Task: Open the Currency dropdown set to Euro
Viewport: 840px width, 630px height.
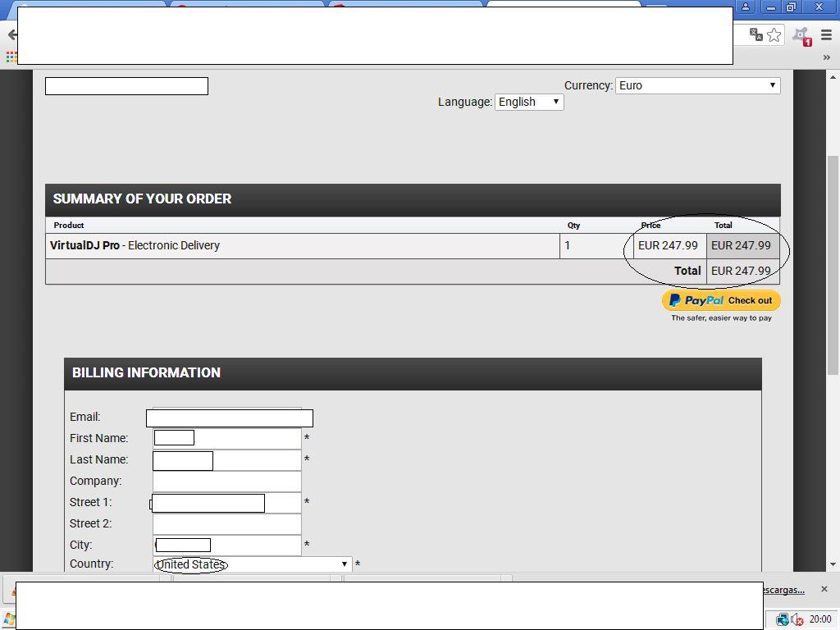Action: [697, 85]
